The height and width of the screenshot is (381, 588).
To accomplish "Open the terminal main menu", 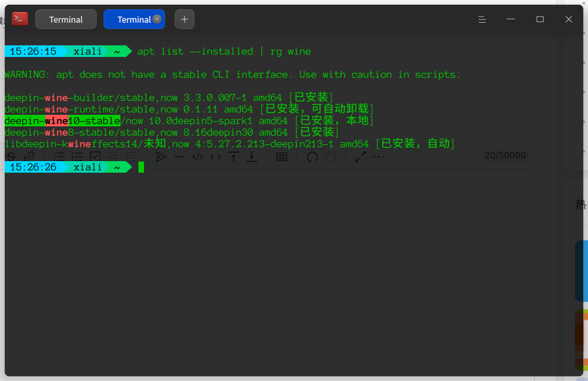I will [482, 19].
